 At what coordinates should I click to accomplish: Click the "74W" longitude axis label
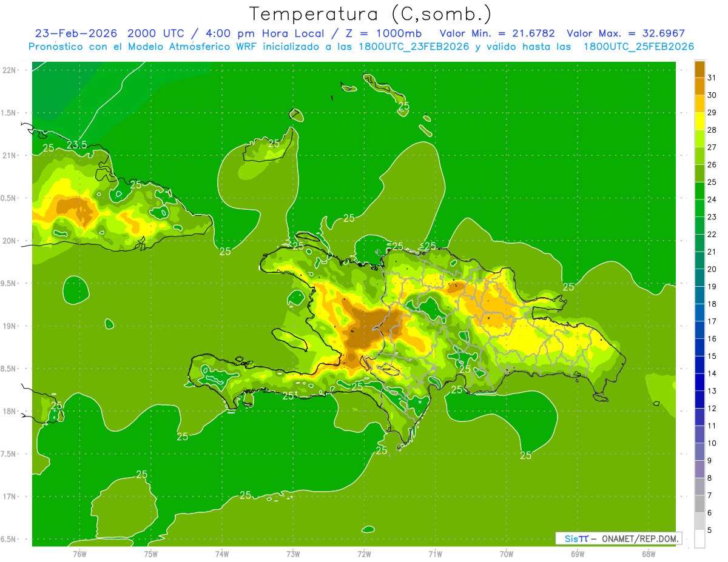[222, 554]
